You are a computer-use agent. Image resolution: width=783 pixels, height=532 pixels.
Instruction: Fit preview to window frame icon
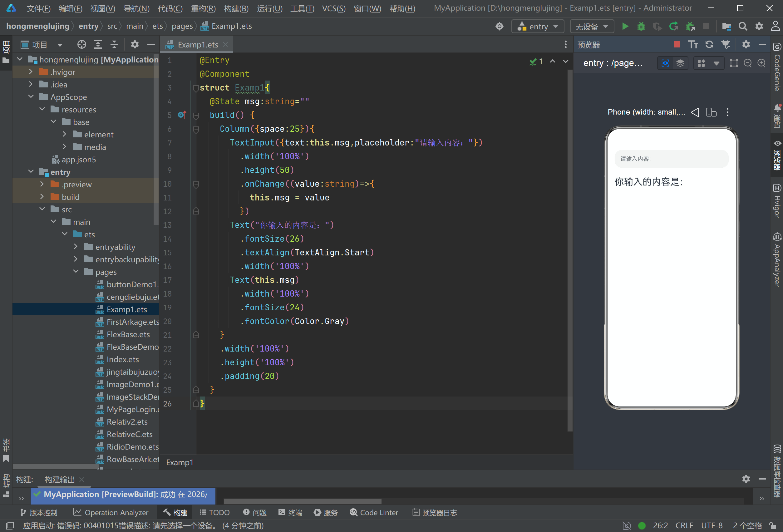(x=734, y=63)
